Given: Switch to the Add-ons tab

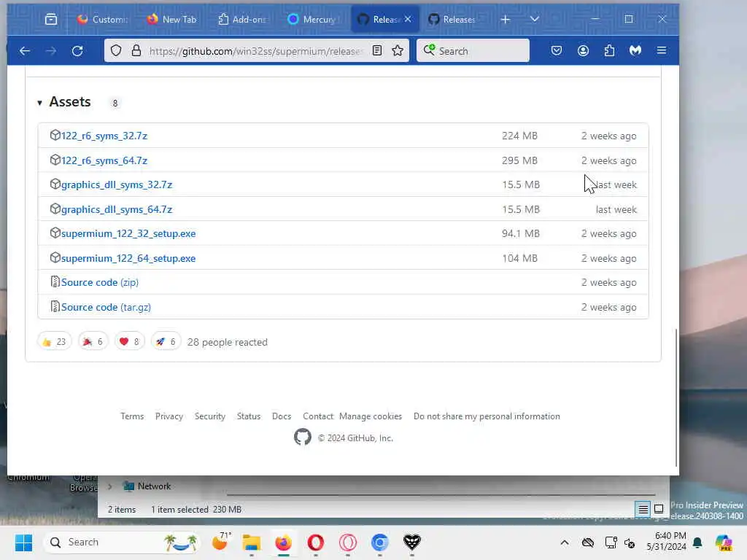Looking at the screenshot, I should click(x=242, y=19).
